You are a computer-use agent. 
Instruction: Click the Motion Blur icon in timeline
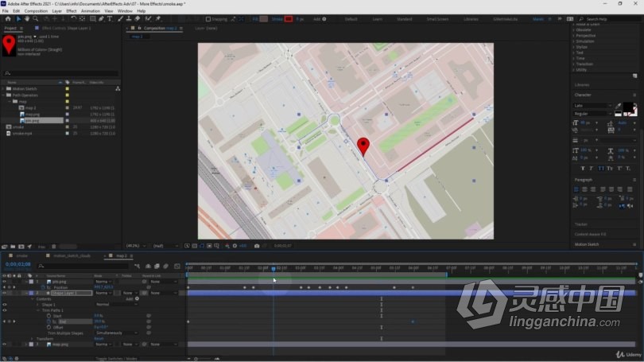coord(166,267)
